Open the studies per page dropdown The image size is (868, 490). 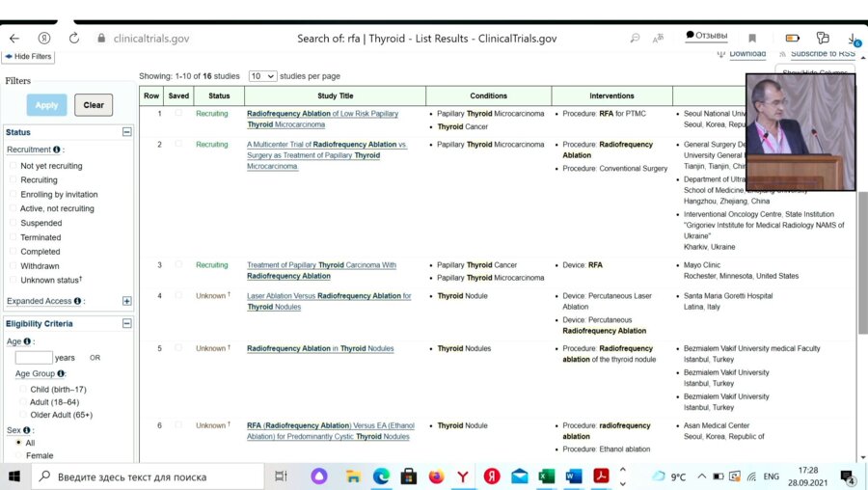click(262, 76)
